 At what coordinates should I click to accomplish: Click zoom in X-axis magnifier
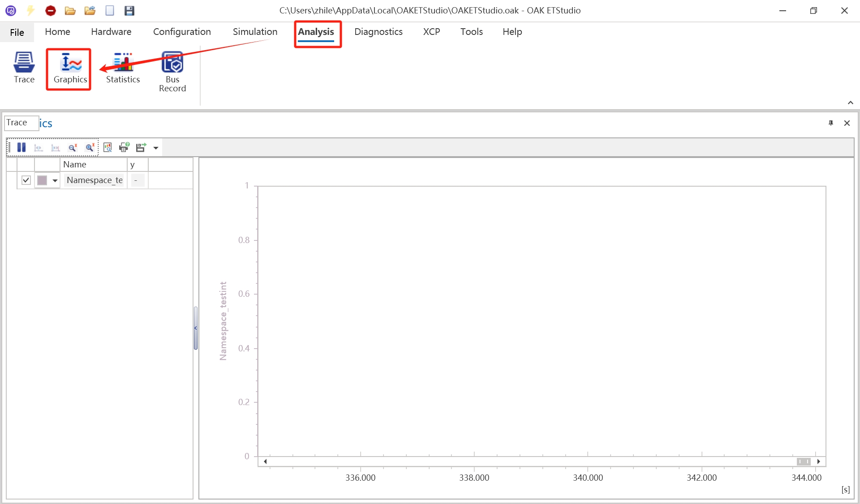[x=90, y=148]
